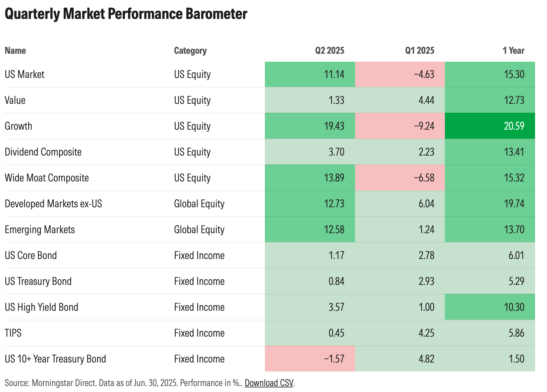Viewport: 547px width, 392px height.
Task: Click the US 10+ Year Treasury Bond name
Action: click(55, 359)
